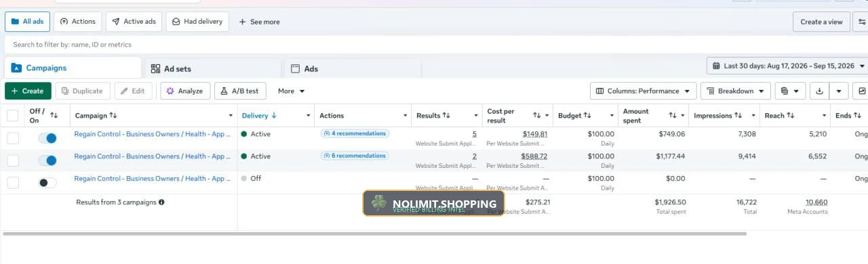Sort by Results column arrows
The height and width of the screenshot is (264, 868).
pos(446,116)
